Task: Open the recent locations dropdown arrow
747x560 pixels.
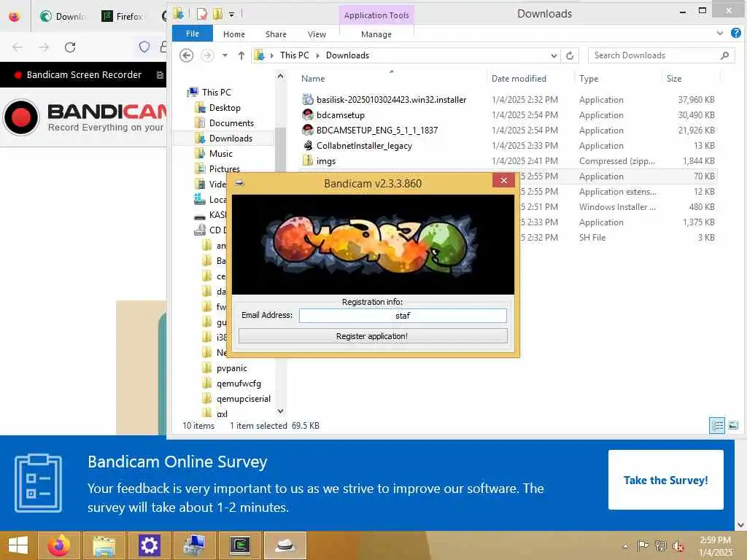Action: click(225, 55)
